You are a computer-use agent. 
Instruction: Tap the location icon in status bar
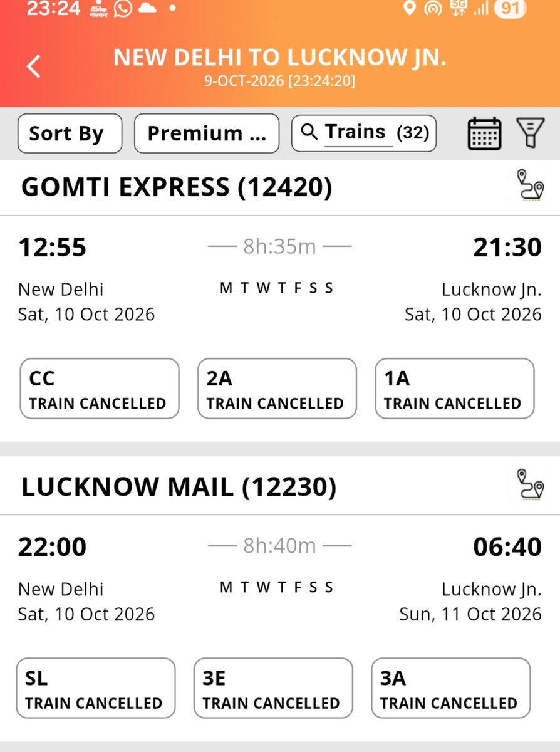pos(410,9)
